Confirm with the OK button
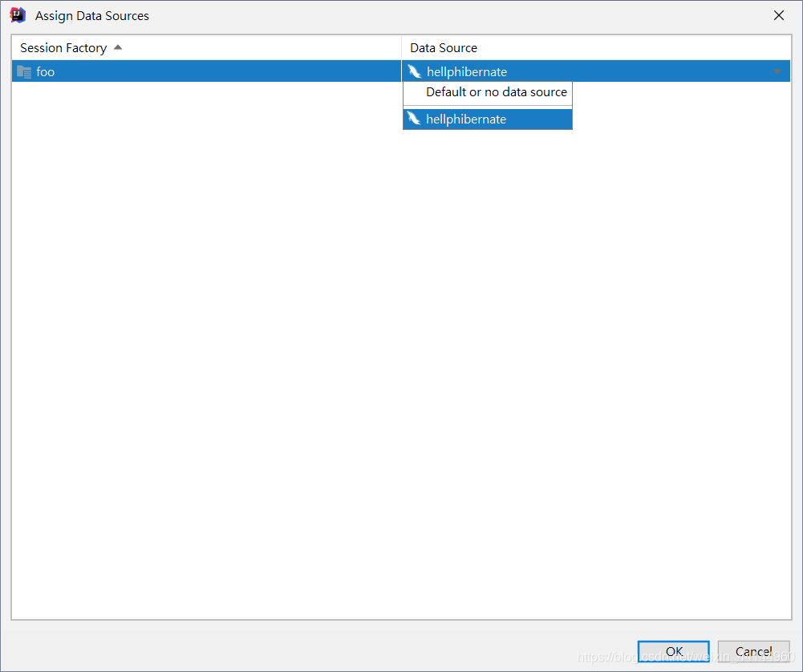This screenshot has width=803, height=672. click(673, 651)
